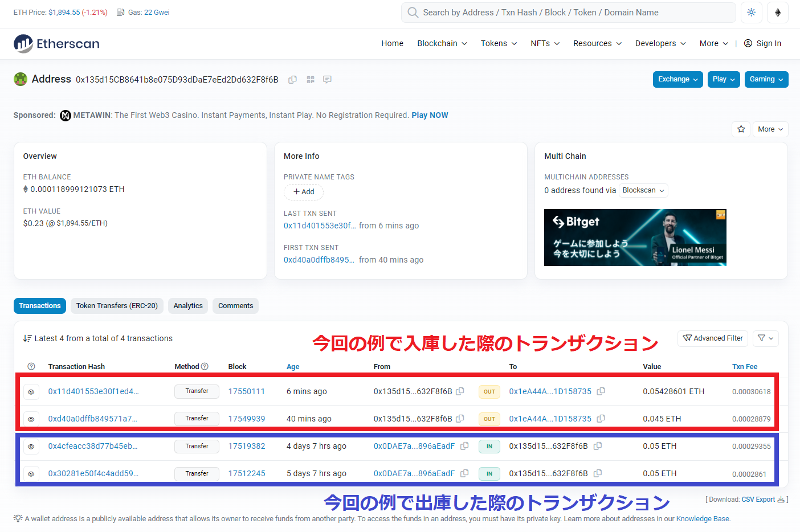800x532 pixels.
Task: Click the address identicon avatar
Action: pyautogui.click(x=21, y=79)
